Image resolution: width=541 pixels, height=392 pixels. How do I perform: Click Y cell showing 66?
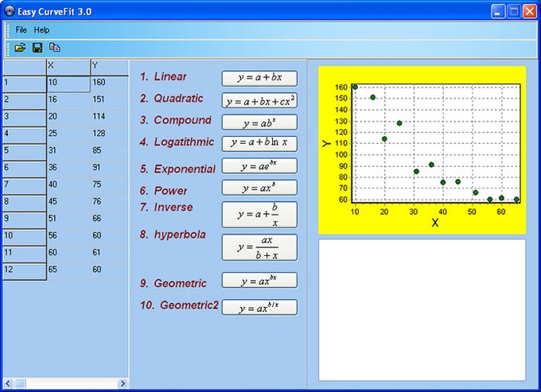[x=110, y=220]
